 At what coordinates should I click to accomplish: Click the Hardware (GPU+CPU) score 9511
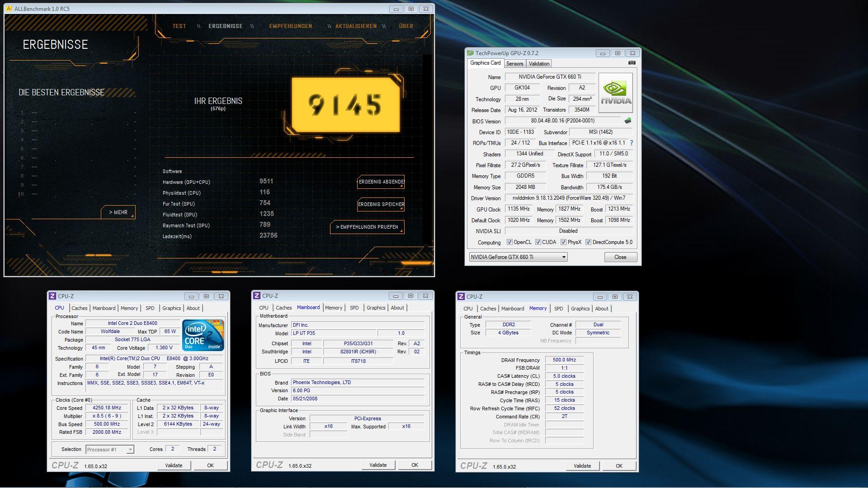[x=266, y=181]
